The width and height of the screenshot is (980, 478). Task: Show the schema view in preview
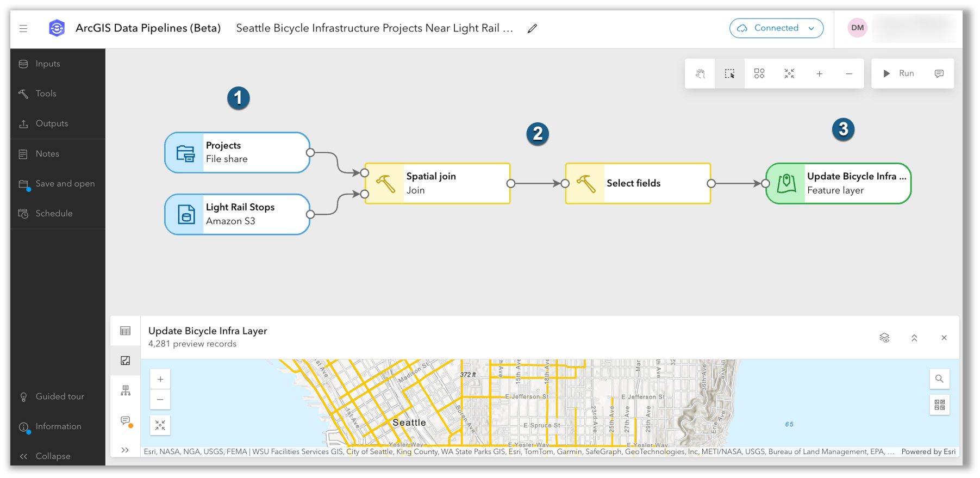126,390
